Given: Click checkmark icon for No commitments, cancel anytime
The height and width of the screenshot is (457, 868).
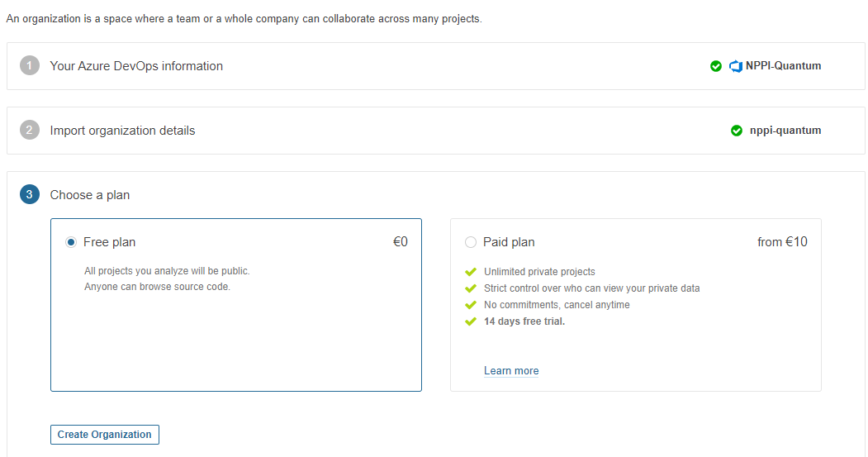Looking at the screenshot, I should click(471, 305).
